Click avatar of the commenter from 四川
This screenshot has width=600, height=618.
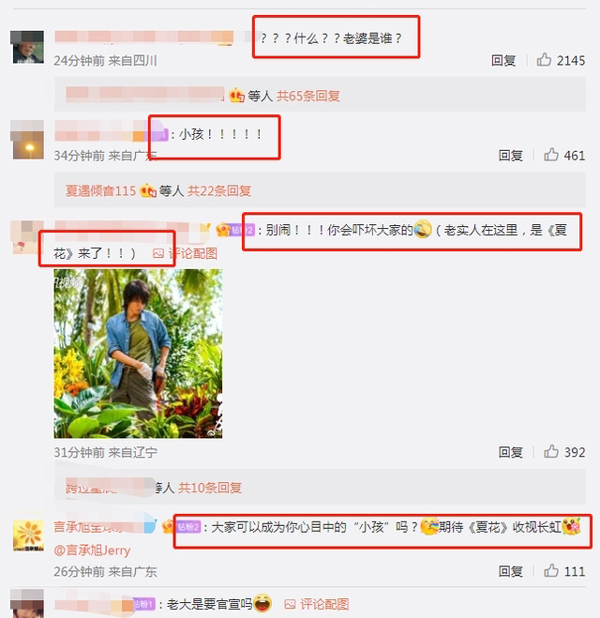28,47
